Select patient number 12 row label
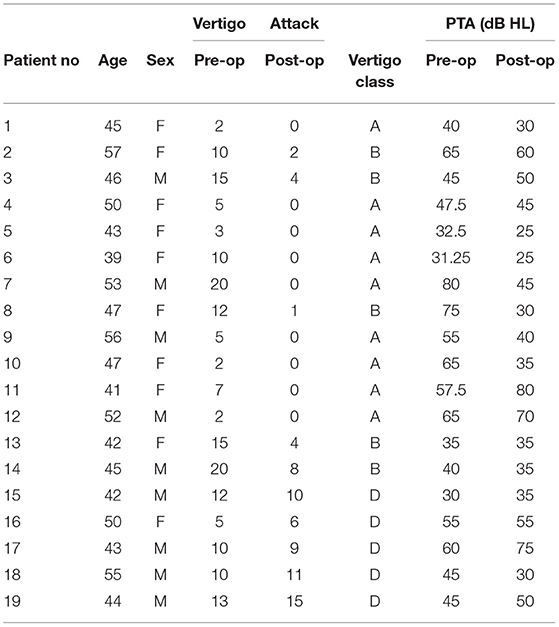The width and height of the screenshot is (559, 627). tap(12, 417)
